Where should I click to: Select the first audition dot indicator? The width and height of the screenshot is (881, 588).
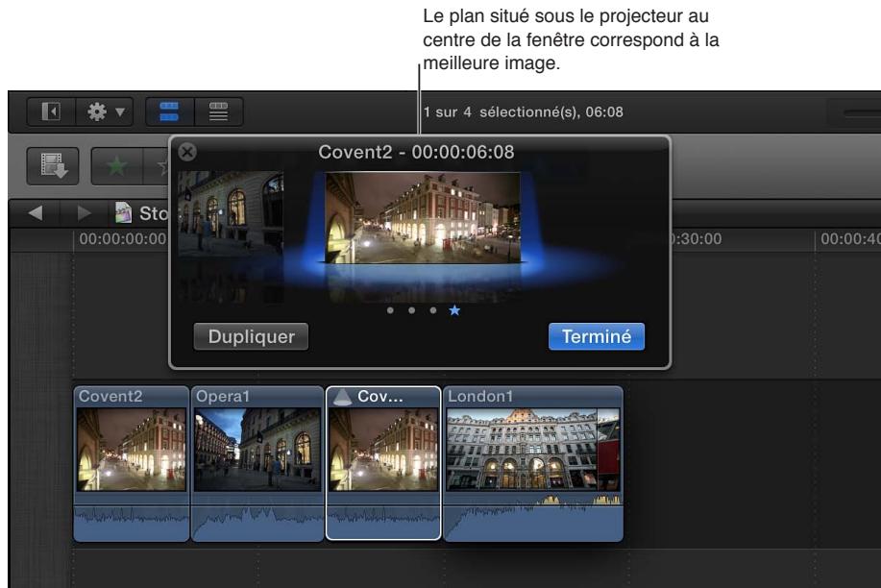point(390,310)
